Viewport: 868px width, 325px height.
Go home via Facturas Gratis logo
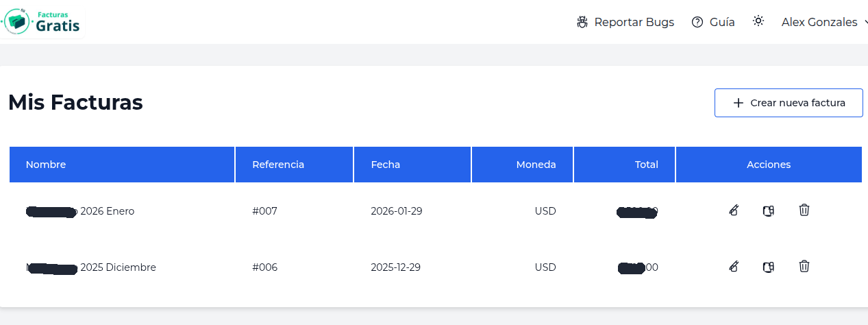(x=42, y=21)
